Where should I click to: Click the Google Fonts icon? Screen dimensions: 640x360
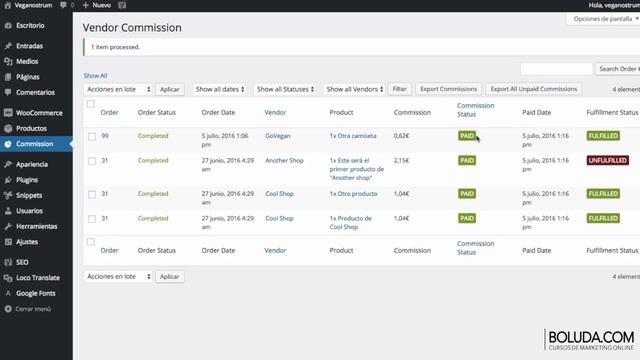click(x=8, y=293)
